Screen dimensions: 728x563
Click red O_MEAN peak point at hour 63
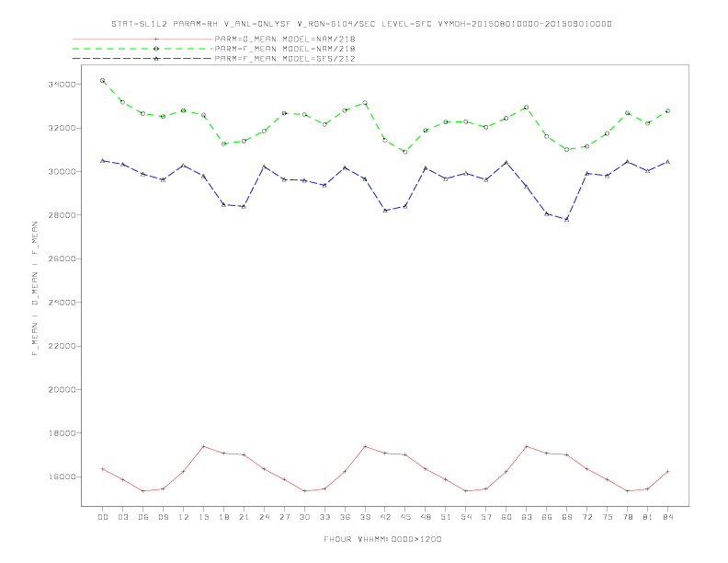(527, 446)
